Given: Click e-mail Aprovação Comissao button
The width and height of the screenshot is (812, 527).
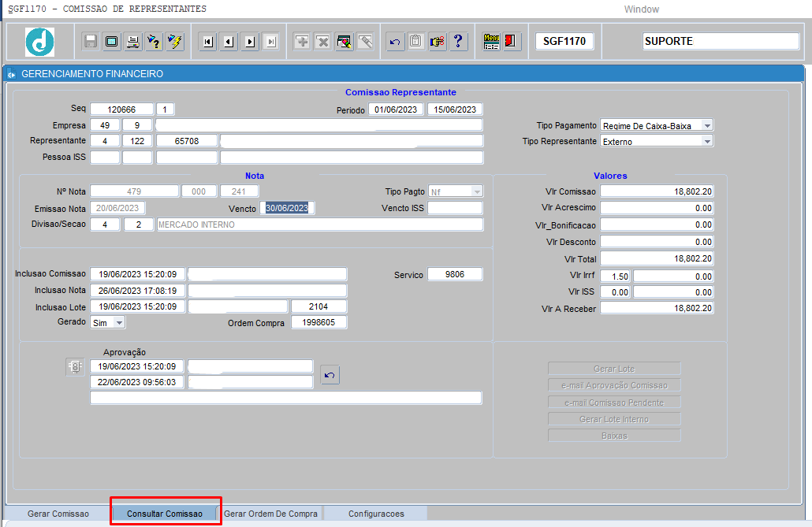Looking at the screenshot, I should point(614,385).
